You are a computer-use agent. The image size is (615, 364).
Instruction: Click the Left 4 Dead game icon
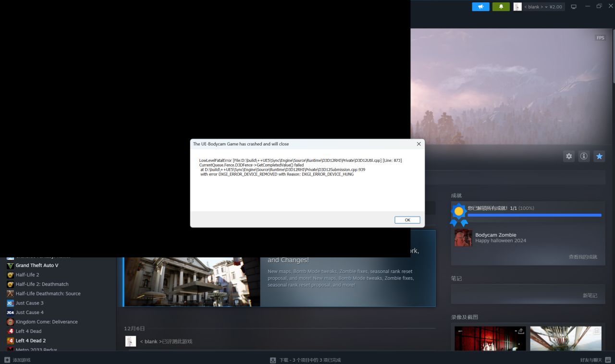(x=10, y=331)
